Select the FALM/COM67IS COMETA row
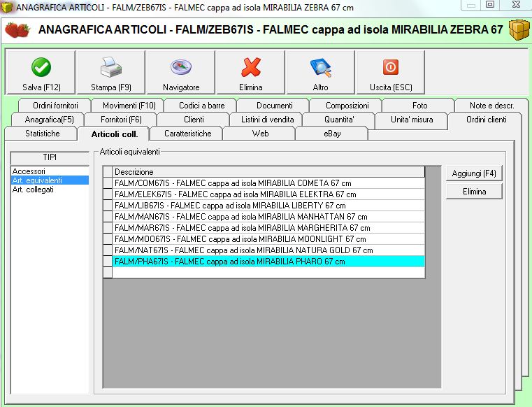532x407 pixels. [268, 183]
